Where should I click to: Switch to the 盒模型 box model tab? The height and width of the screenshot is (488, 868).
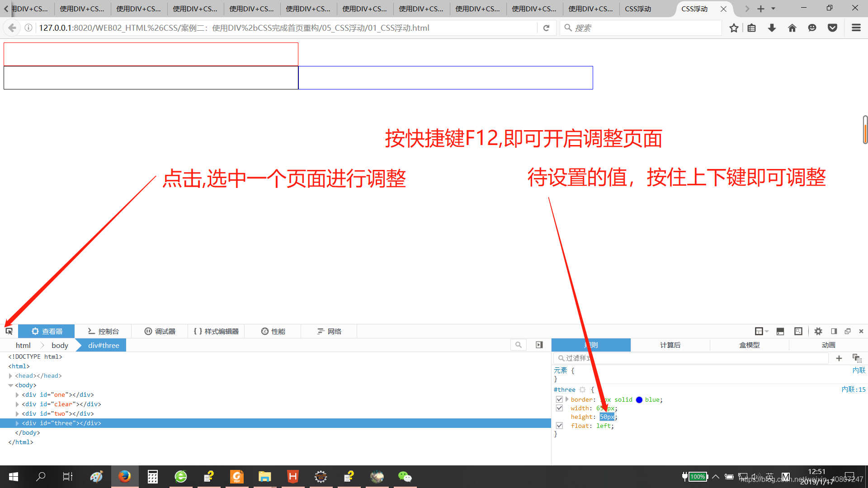pyautogui.click(x=749, y=345)
